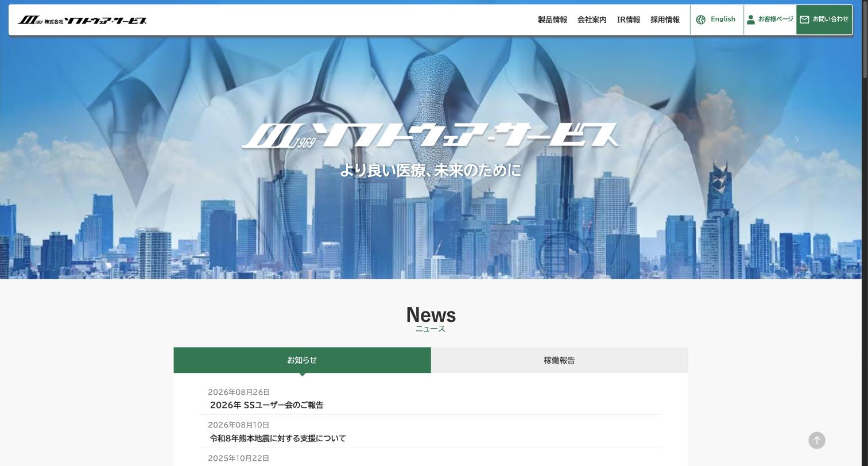
Task: Click the date 2026年08月10日
Action: (x=239, y=425)
